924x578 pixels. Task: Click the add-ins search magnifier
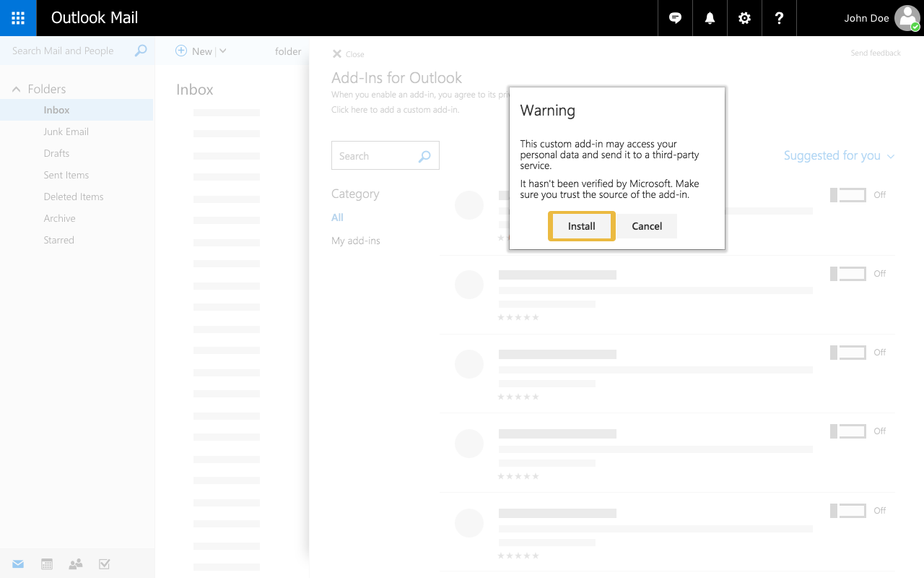[424, 156]
